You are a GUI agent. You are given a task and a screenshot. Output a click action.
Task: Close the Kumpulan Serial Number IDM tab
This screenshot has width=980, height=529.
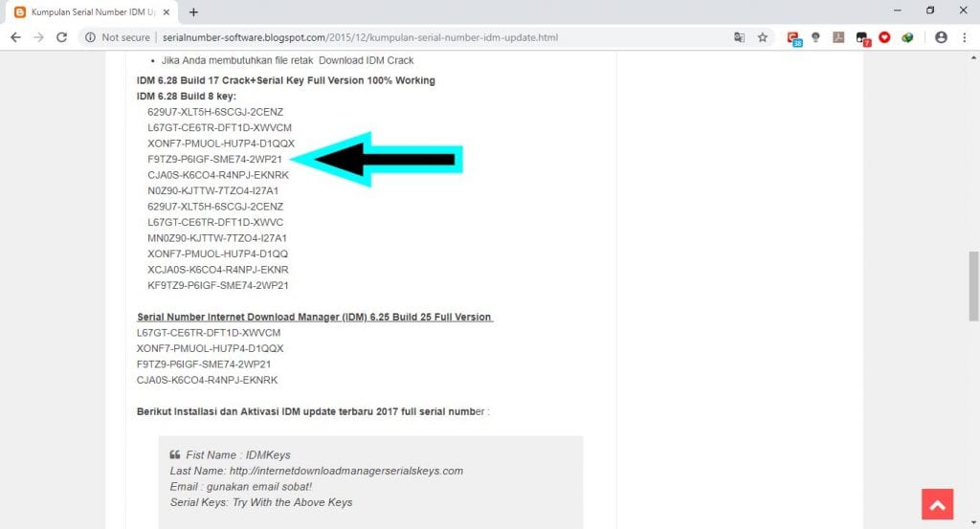[x=166, y=11]
